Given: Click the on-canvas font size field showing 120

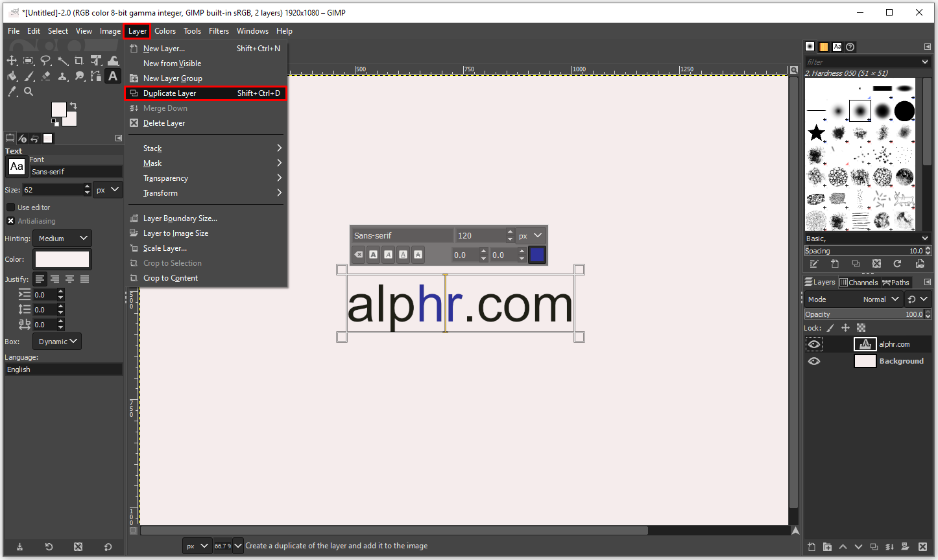Looking at the screenshot, I should [480, 236].
